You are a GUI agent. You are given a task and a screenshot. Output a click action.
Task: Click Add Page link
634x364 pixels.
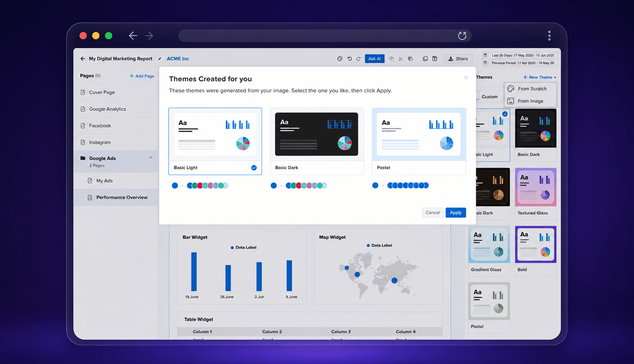142,76
